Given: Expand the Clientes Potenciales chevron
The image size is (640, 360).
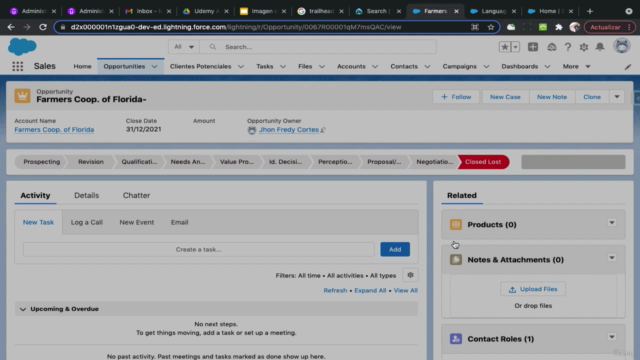Looking at the screenshot, I should click(x=241, y=67).
